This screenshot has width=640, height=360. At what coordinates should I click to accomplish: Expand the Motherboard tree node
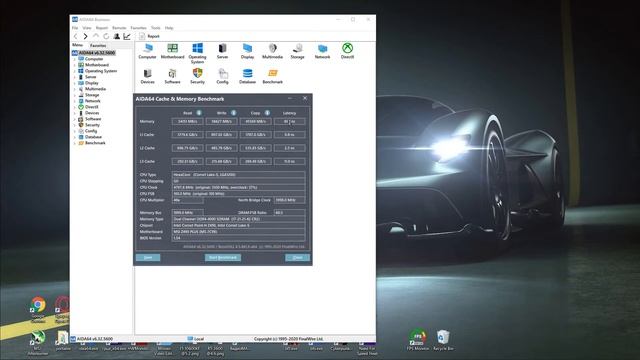74,65
